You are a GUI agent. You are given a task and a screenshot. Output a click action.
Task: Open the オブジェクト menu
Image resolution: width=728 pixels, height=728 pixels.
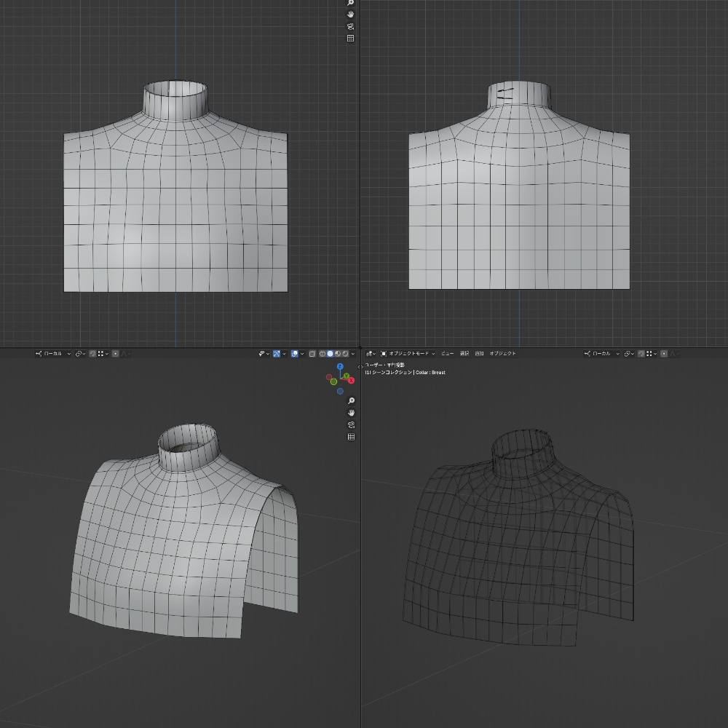point(502,353)
